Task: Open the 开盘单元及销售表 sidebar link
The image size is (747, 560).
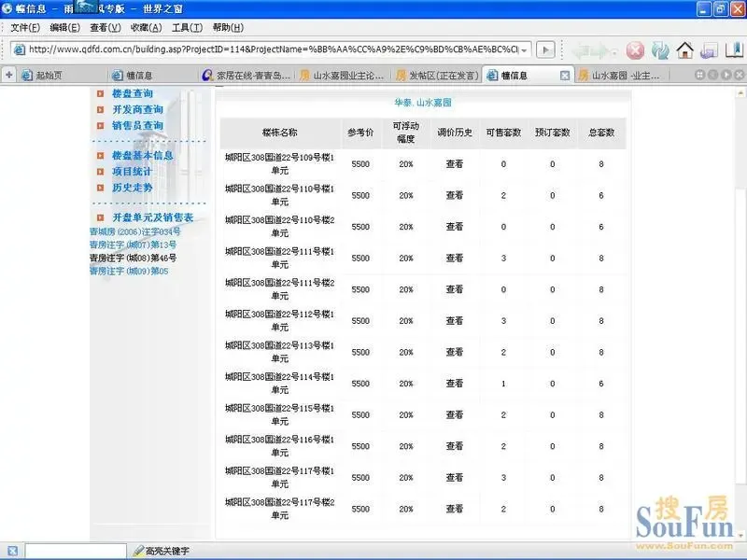Action: (x=152, y=217)
